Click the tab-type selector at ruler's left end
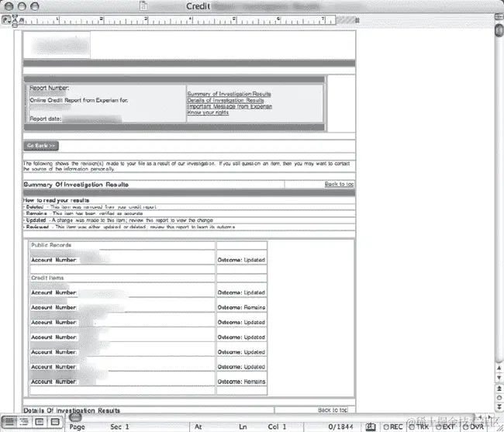The image size is (504, 432). pyautogui.click(x=6, y=20)
